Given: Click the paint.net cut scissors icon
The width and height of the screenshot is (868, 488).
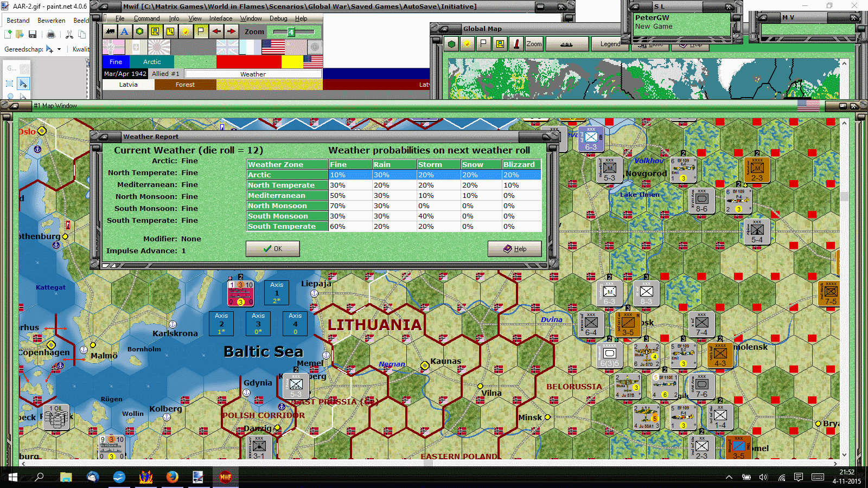Looking at the screenshot, I should (x=69, y=35).
